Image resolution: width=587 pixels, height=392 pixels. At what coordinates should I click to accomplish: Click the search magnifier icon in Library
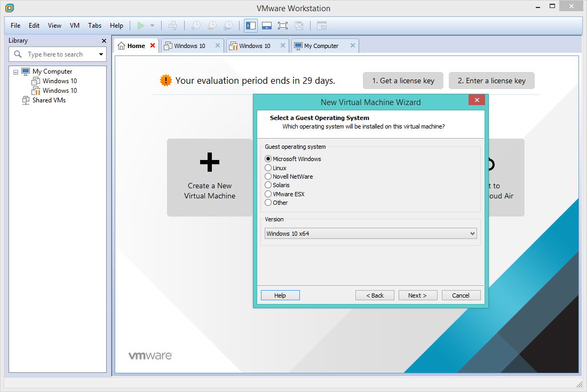[18, 54]
